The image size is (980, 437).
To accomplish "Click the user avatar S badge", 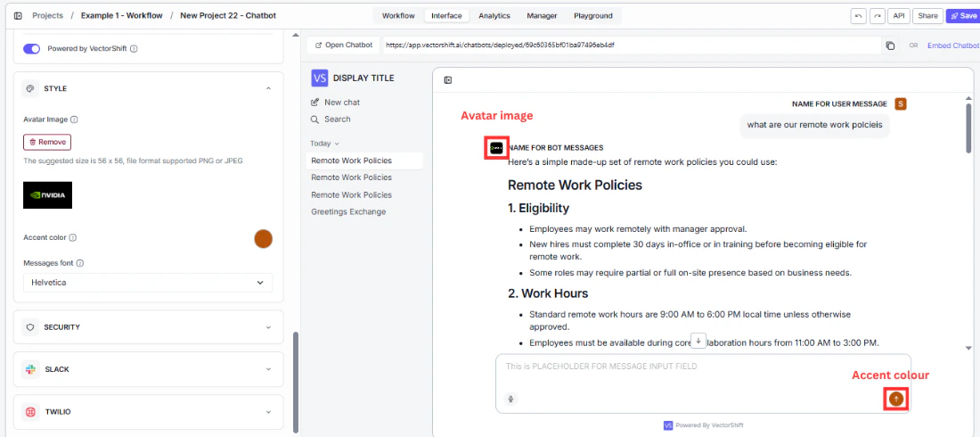I will (900, 104).
